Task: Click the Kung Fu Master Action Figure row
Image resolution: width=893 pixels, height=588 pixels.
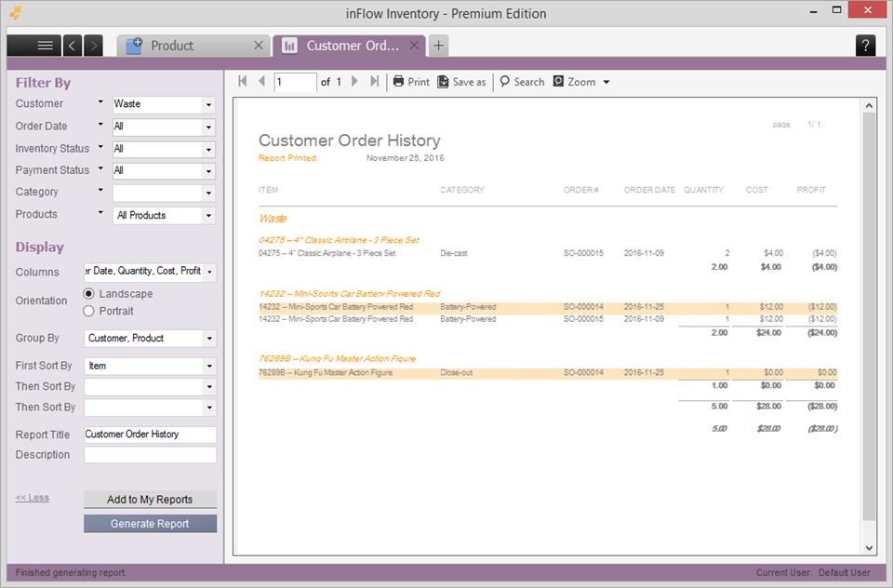Action: pyautogui.click(x=548, y=373)
